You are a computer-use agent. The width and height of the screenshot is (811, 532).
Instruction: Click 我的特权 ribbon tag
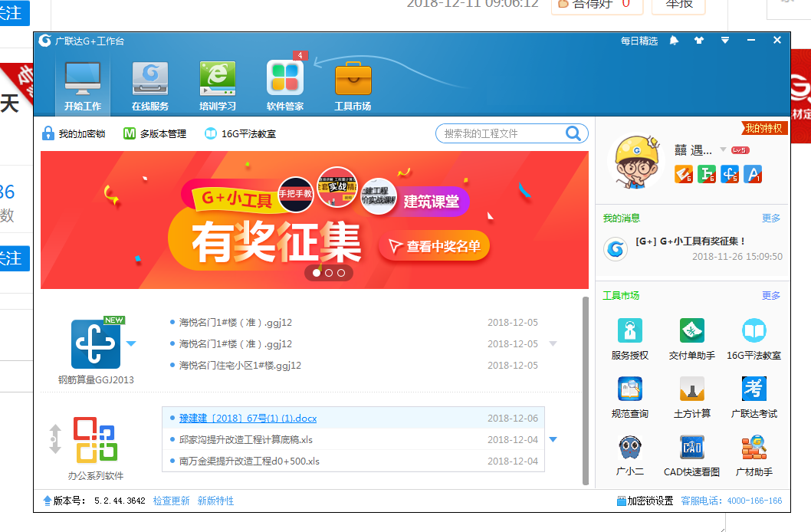(x=763, y=128)
